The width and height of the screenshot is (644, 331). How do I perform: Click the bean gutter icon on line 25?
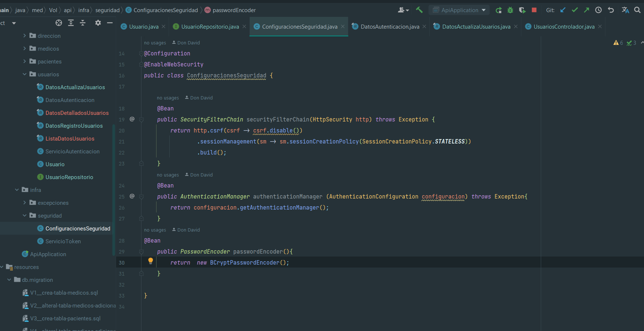pos(132,196)
